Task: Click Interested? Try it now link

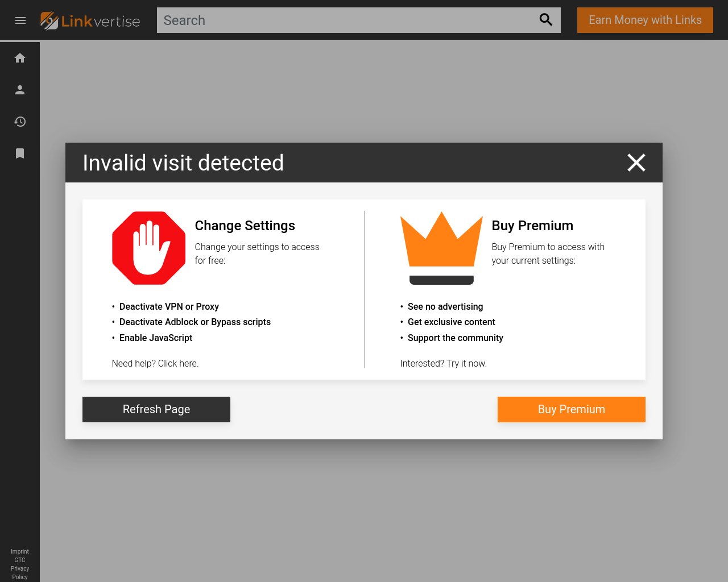Action: tap(443, 363)
